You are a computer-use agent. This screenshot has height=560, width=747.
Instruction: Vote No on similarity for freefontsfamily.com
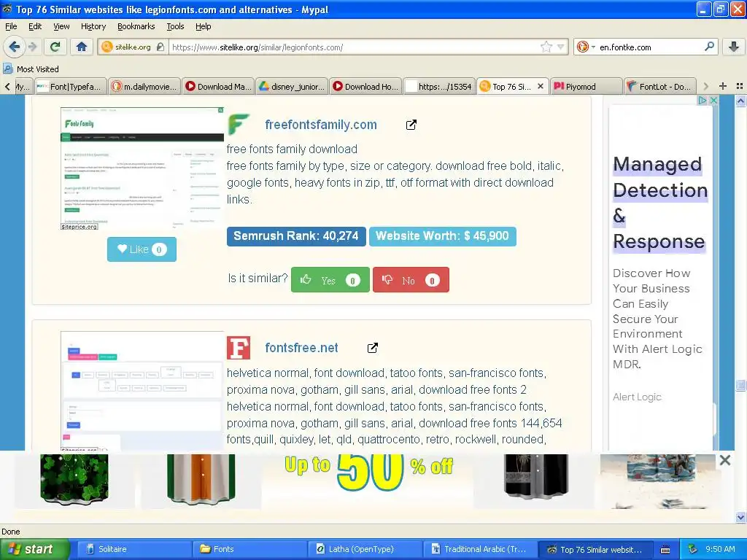click(411, 280)
